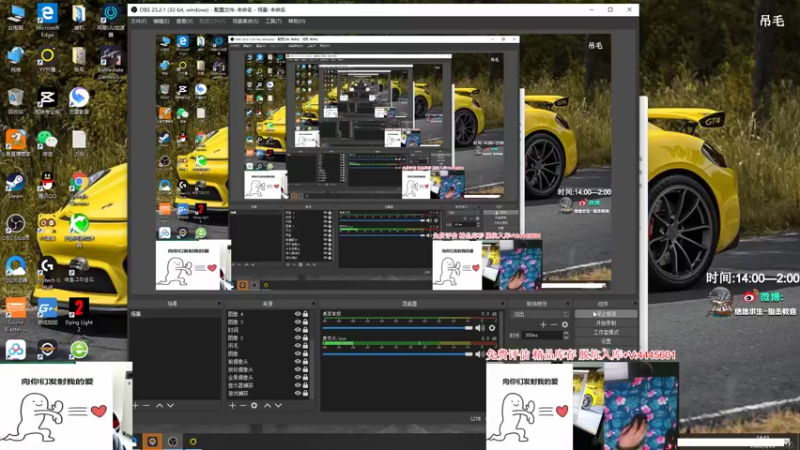
Task: Open the 查看(V) menu
Action: (x=184, y=21)
